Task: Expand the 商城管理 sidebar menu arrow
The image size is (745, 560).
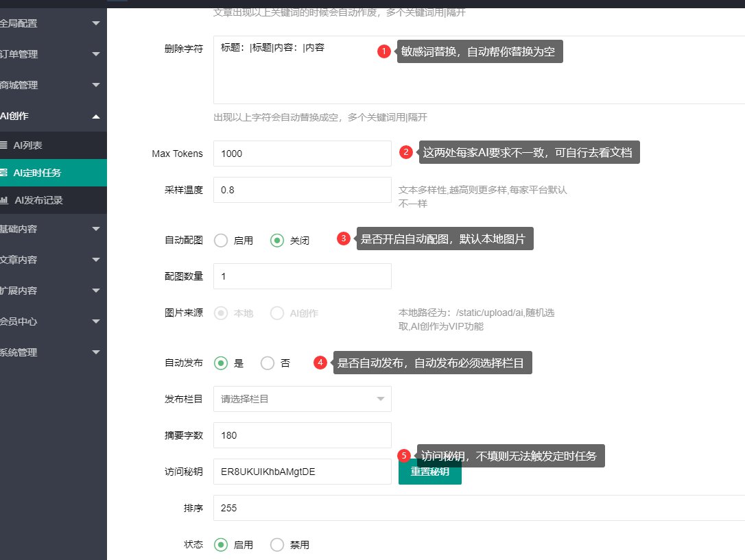Action: click(96, 85)
